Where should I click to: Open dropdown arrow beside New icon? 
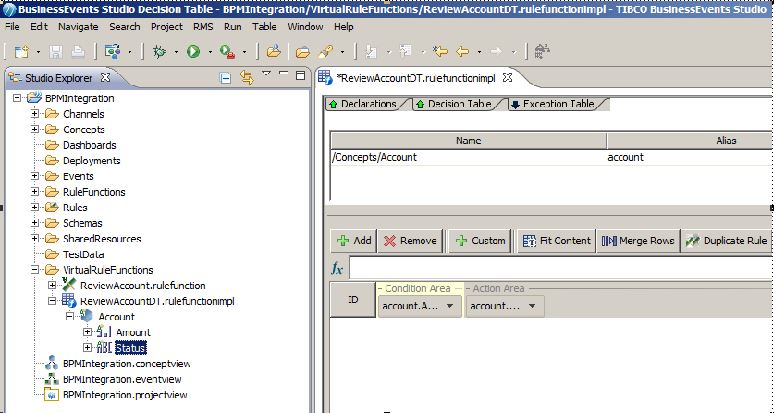coord(38,52)
